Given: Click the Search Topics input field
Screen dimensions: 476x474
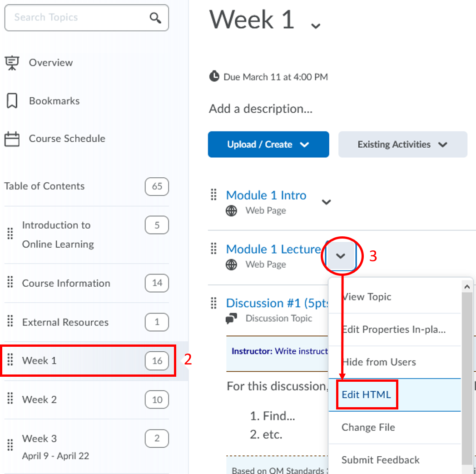Looking at the screenshot, I should point(77,18).
